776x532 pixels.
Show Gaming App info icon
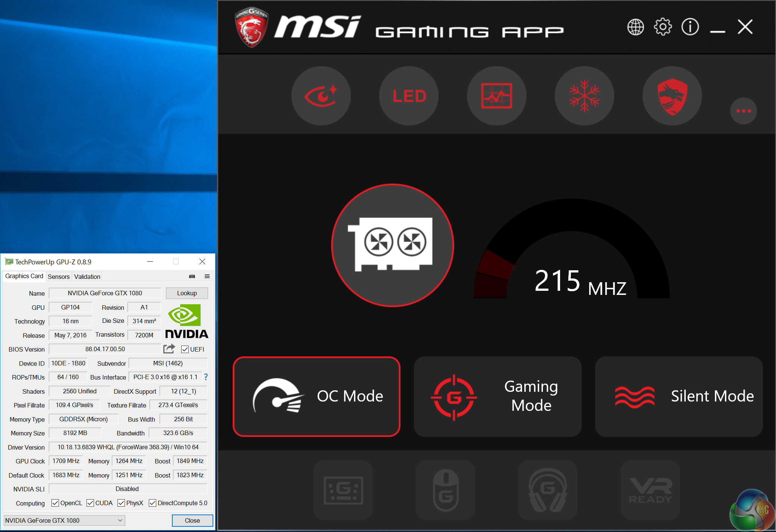coord(690,27)
